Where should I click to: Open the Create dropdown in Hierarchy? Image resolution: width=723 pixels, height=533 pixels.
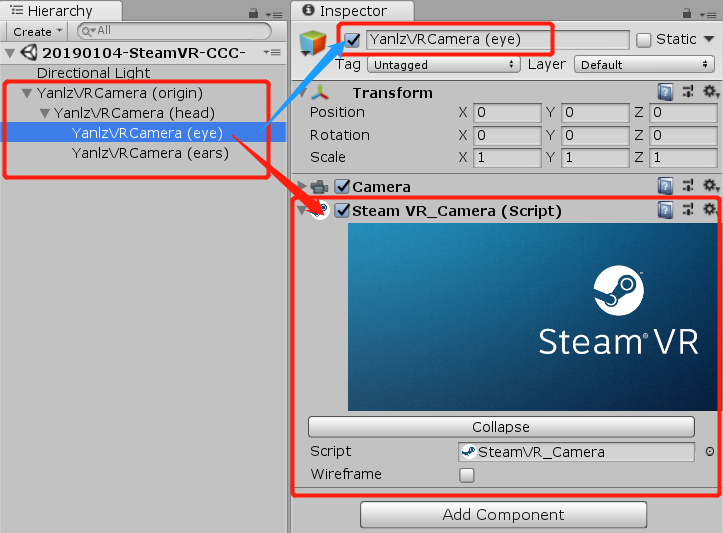click(x=37, y=32)
